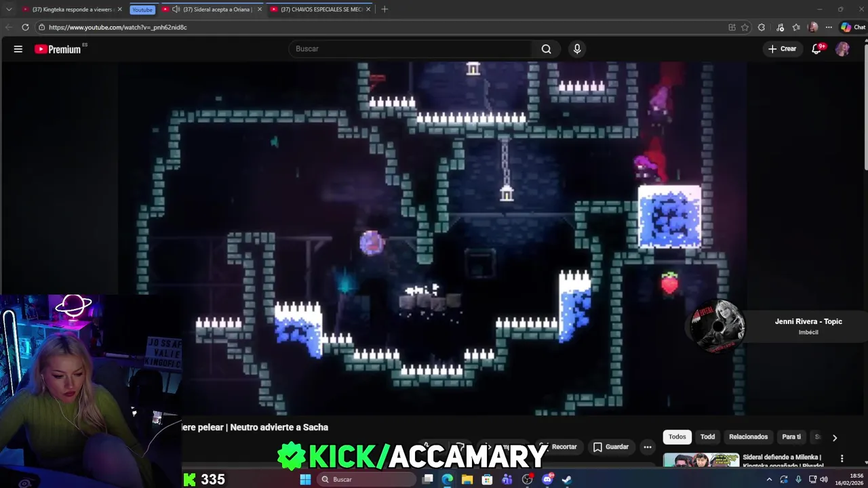
Task: Open Discord from the taskbar
Action: (x=547, y=479)
